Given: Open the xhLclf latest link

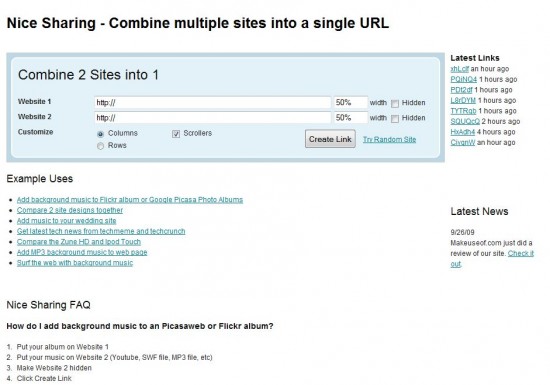Looking at the screenshot, I should (x=460, y=69).
